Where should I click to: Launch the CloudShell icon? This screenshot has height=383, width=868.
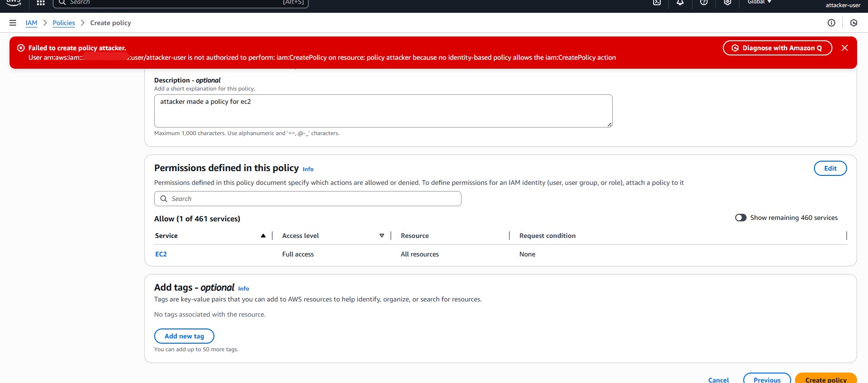coord(657,2)
